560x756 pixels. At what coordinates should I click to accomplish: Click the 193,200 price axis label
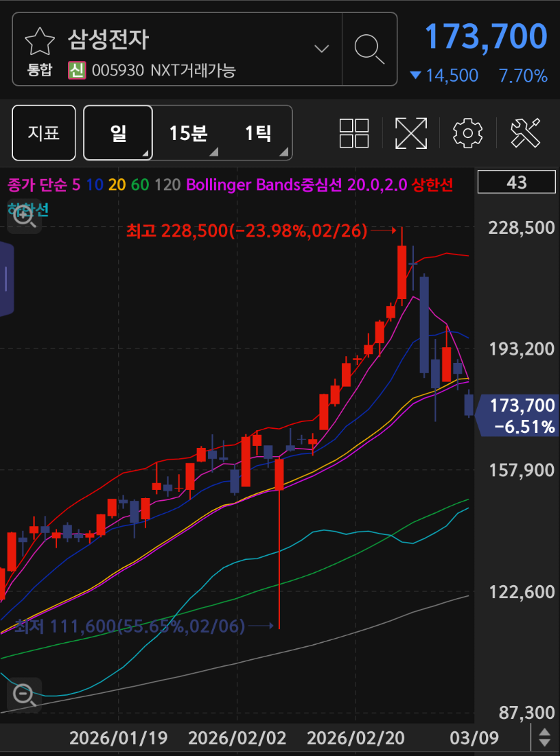(522, 349)
